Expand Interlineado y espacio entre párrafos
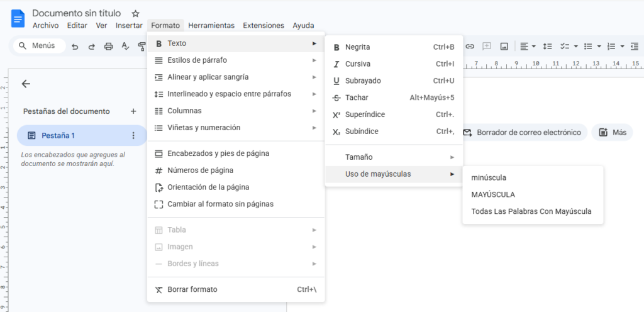 236,94
